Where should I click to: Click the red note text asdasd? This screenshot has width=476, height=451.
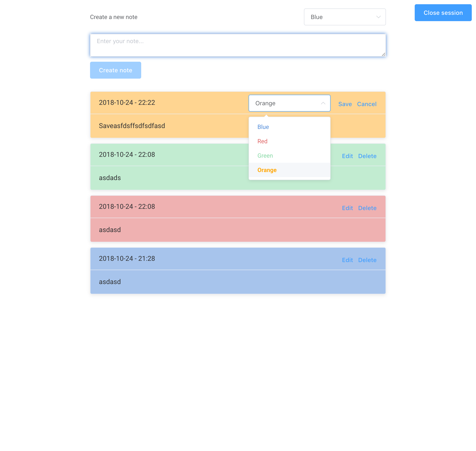110,230
